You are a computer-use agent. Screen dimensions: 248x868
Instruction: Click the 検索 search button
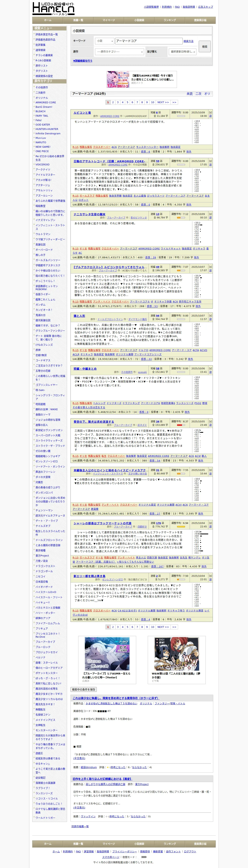pyautogui.click(x=205, y=46)
